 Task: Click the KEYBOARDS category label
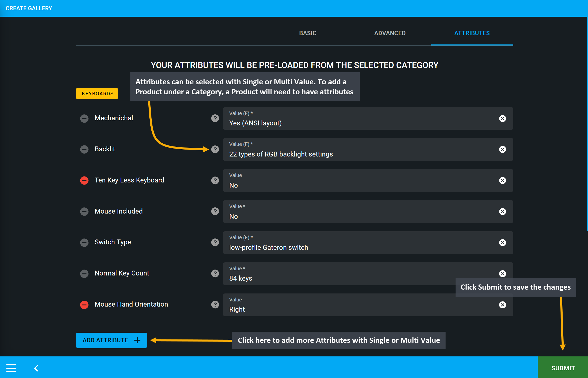(x=97, y=93)
